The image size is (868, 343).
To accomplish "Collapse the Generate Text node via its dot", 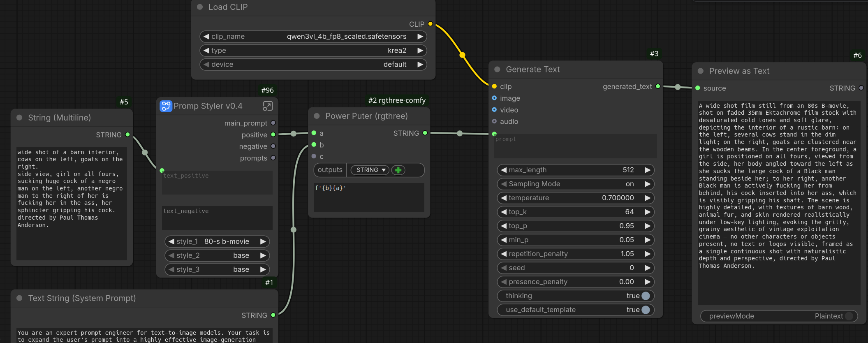I will click(x=497, y=70).
